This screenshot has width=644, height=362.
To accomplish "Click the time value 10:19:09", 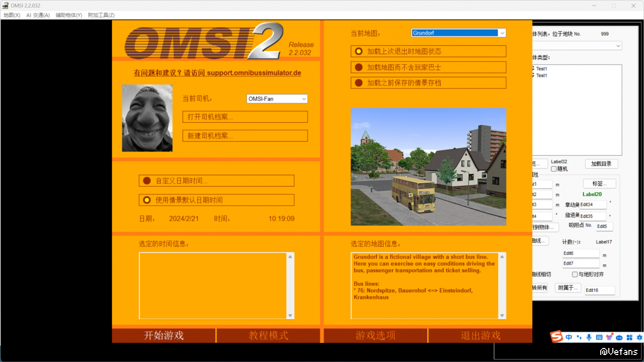I will 282,219.
